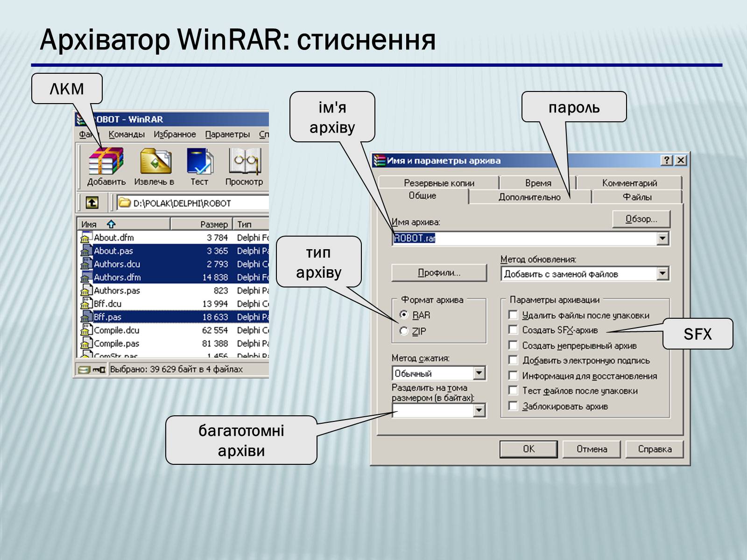Click the Добавить (Add) toolbar icon
Screen dimensions: 747x560
[106, 161]
